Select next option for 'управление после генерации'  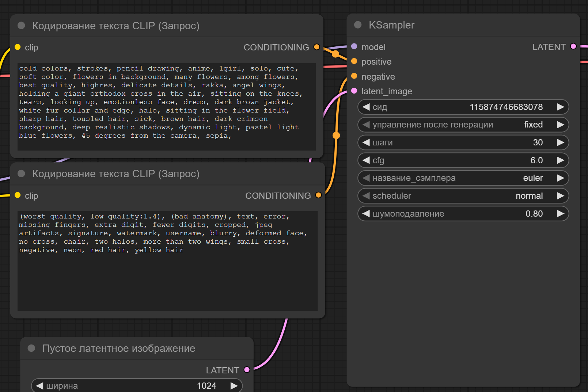pyautogui.click(x=560, y=125)
